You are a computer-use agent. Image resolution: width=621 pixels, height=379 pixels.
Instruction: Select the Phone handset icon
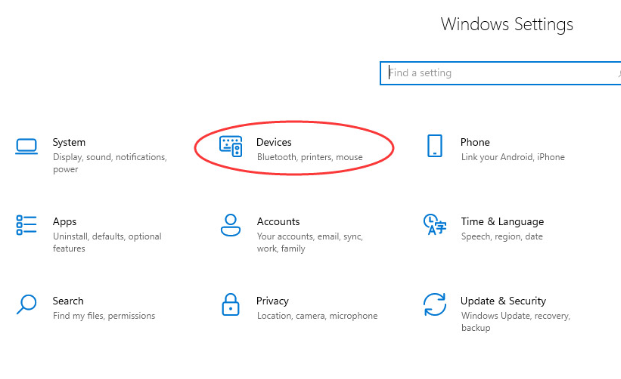coord(434,146)
